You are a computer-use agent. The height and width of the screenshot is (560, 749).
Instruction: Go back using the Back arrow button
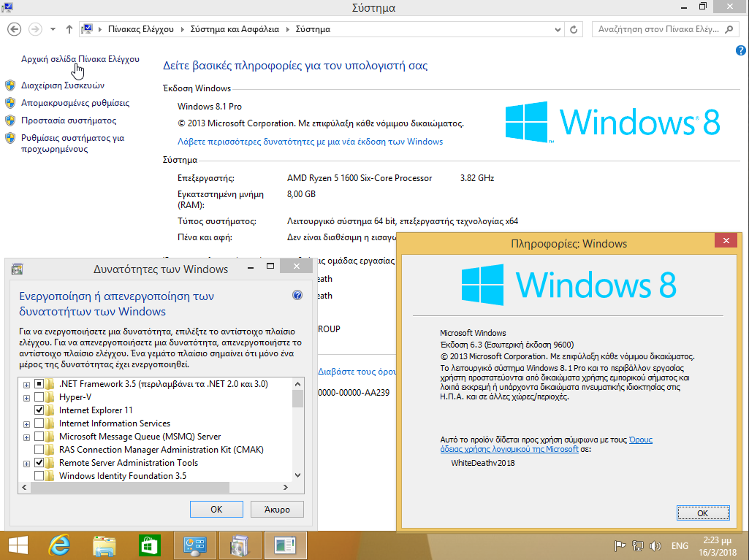(15, 29)
